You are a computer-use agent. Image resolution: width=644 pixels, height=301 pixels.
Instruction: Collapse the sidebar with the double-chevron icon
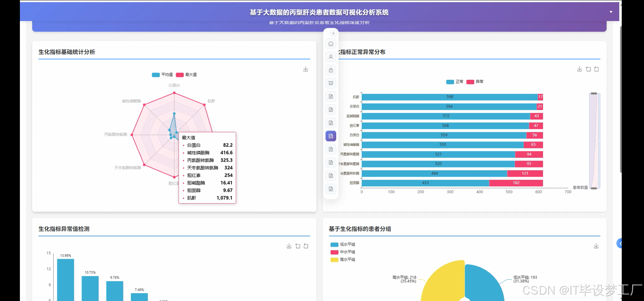333,33
